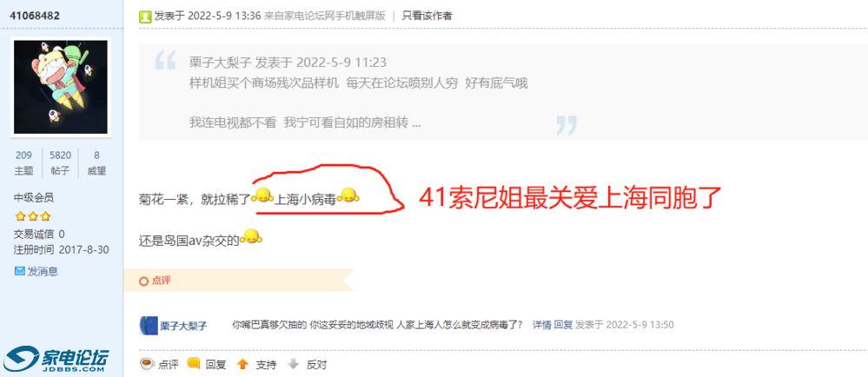The image size is (868, 377).
Task: Click the red circle icon beside 点评 banner
Action: 143,281
